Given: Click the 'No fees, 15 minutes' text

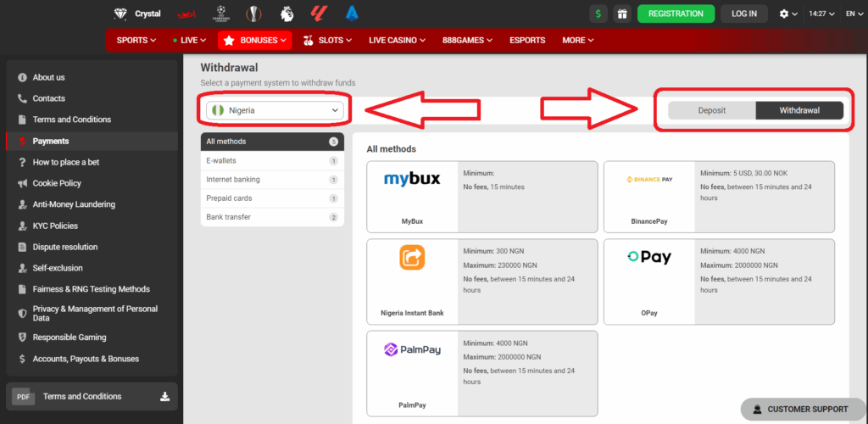Looking at the screenshot, I should [x=494, y=187].
